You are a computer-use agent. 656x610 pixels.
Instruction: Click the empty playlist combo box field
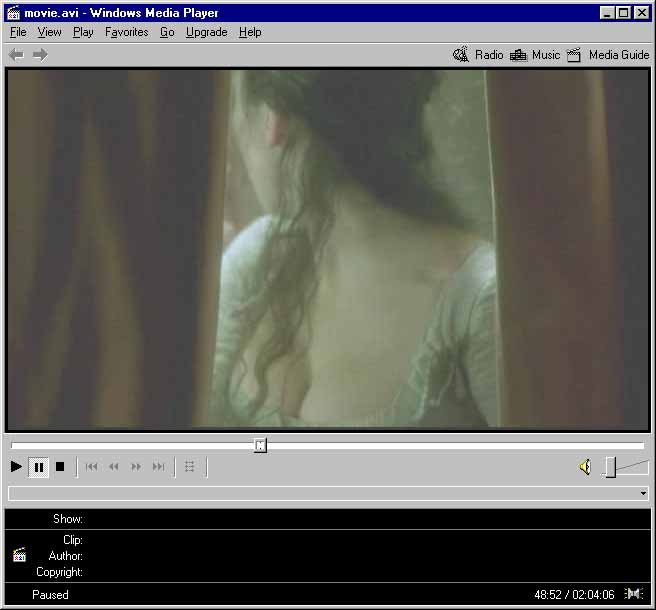click(328, 493)
